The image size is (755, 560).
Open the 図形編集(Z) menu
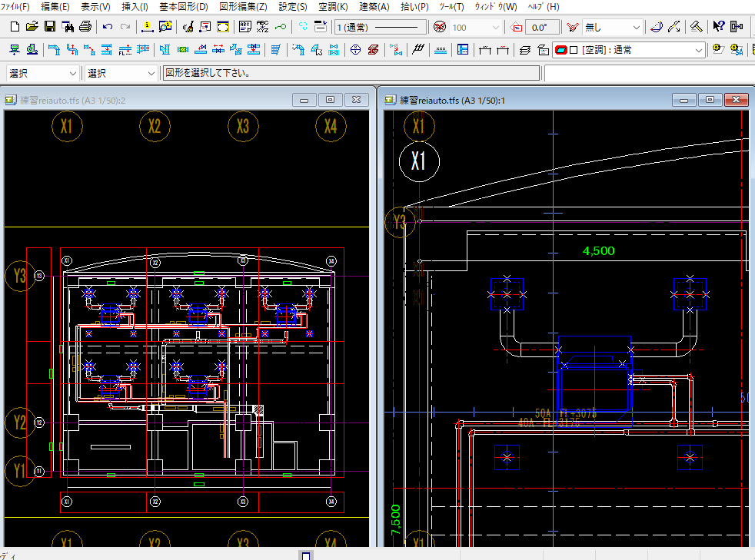[x=243, y=7]
